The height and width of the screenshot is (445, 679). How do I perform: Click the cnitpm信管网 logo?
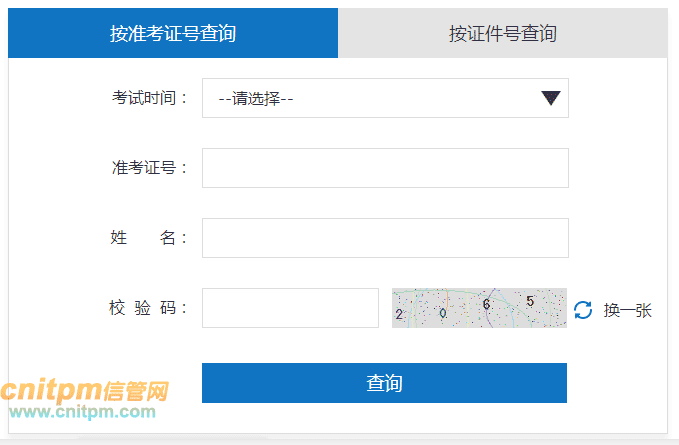pos(84,390)
